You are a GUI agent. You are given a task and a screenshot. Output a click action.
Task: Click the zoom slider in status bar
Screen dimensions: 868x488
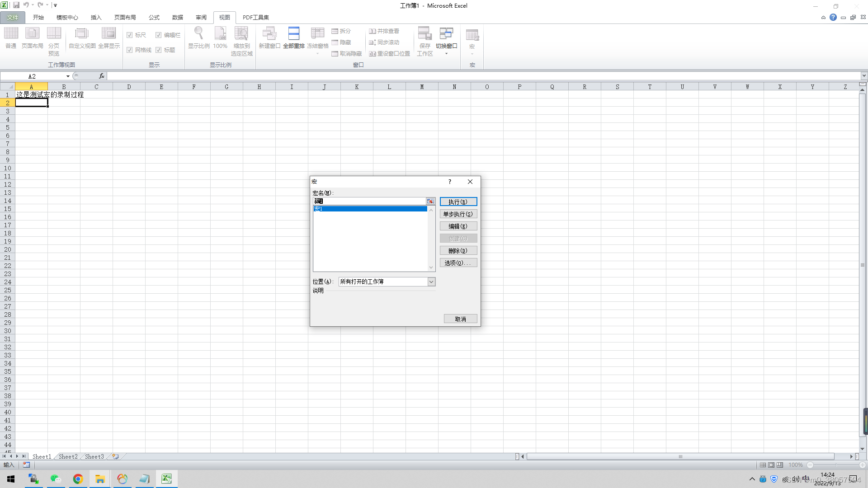click(x=836, y=465)
